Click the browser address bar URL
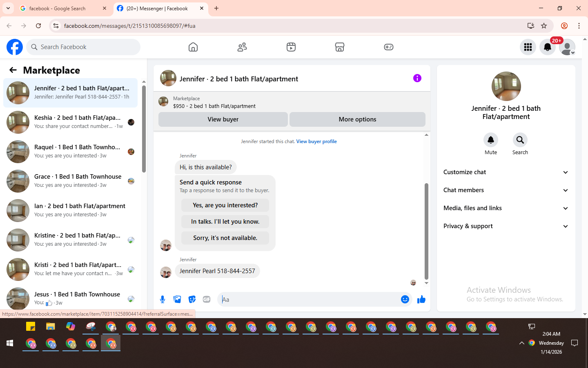This screenshot has width=588, height=368. click(x=129, y=26)
